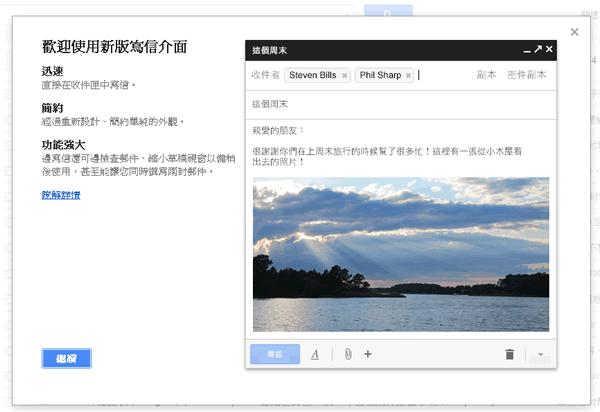
Task: Click the blue 繼續 (Continue) button
Action: pos(67,358)
